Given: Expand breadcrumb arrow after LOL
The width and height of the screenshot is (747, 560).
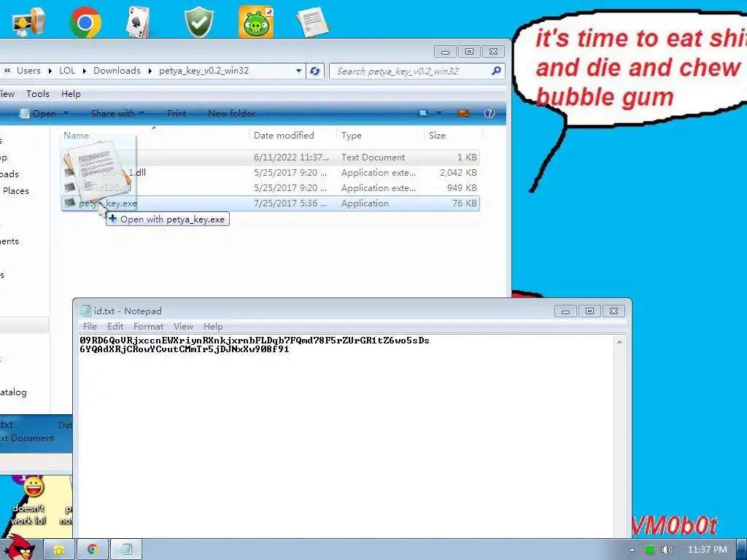Looking at the screenshot, I should [85, 71].
